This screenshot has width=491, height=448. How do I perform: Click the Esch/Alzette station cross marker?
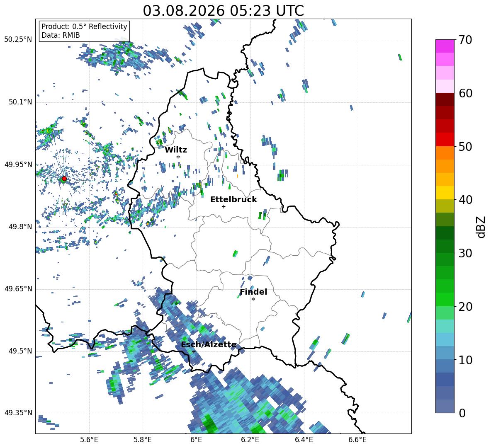pyautogui.click(x=194, y=351)
